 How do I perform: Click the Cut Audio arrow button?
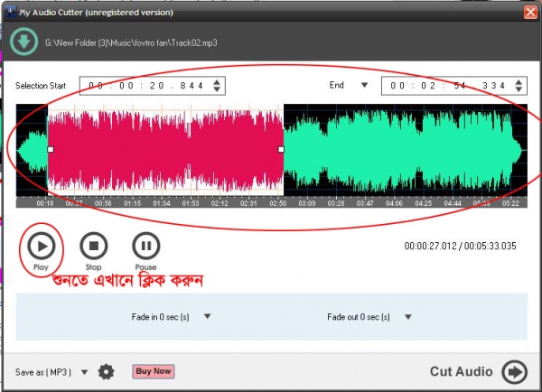515,372
